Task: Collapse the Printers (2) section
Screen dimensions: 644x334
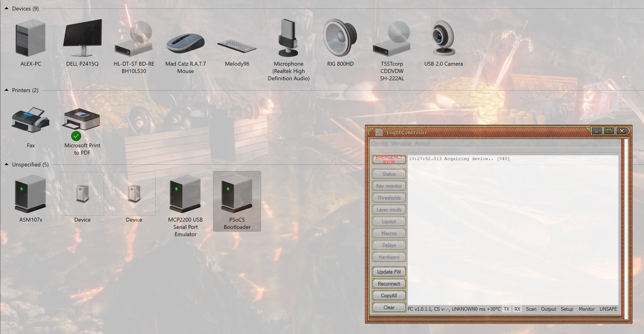Action: coord(6,90)
